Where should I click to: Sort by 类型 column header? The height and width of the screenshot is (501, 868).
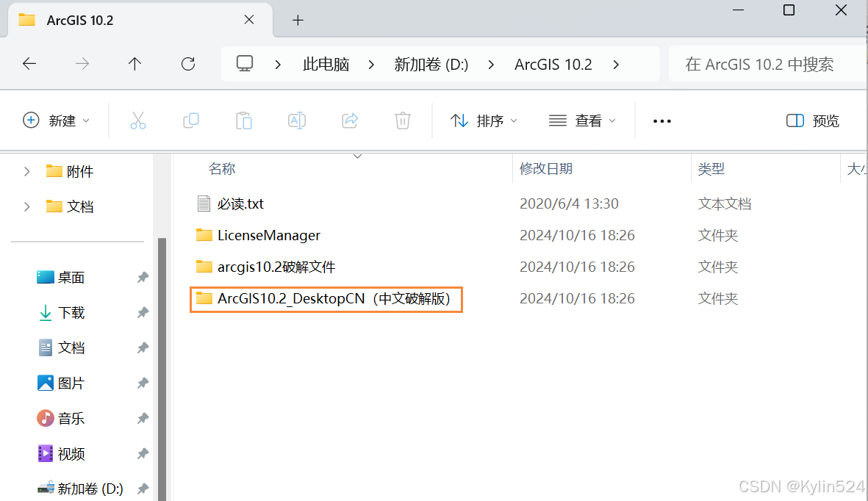[x=711, y=169]
